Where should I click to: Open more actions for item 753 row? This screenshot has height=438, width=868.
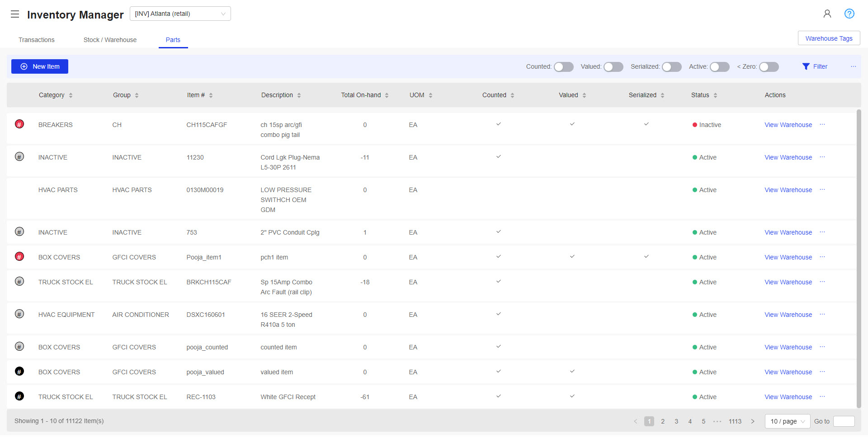[822, 232]
